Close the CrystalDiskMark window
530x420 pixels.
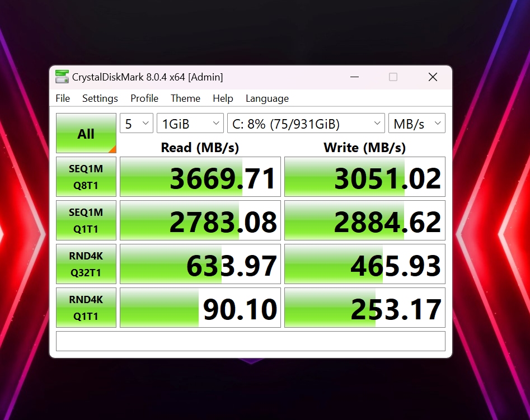(433, 77)
